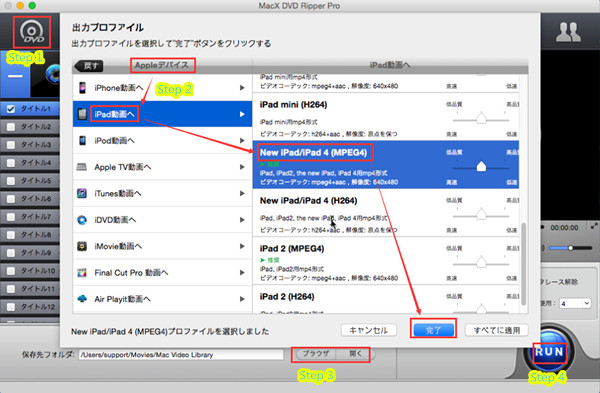This screenshot has width=600, height=393.
Task: Check the タイトル8 checkbox
Action: coord(11,235)
